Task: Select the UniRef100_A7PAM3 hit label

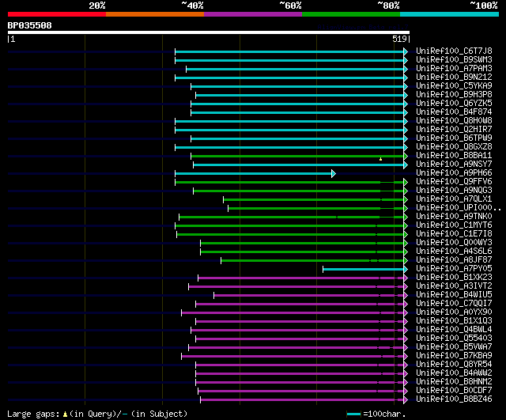Action: [x=454, y=69]
